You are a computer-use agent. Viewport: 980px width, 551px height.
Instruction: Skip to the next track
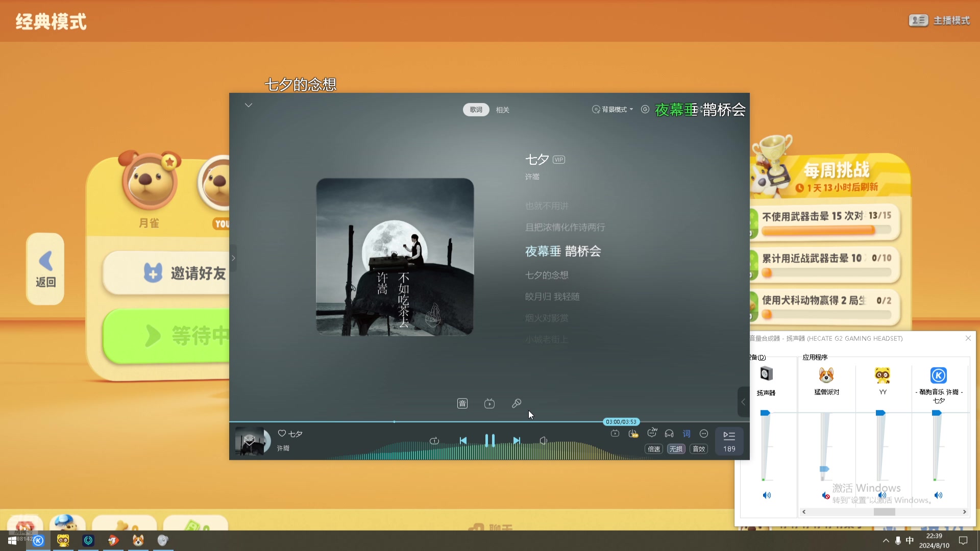(517, 441)
